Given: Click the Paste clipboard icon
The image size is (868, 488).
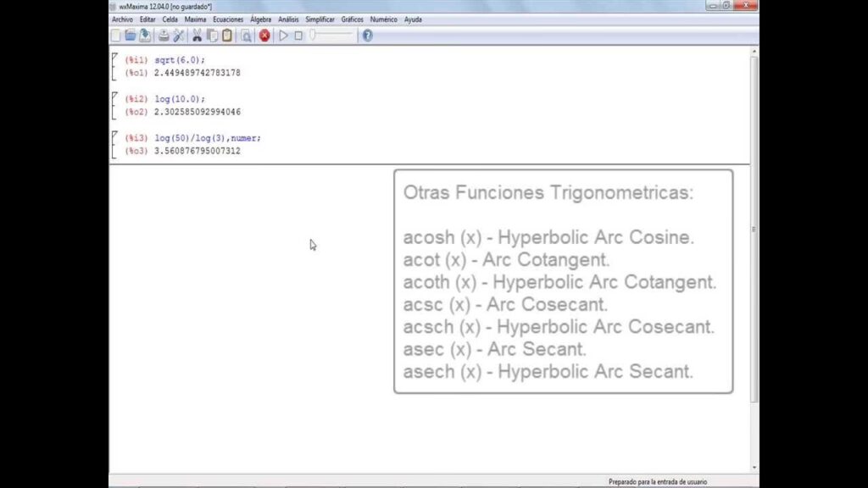Looking at the screenshot, I should tap(227, 36).
